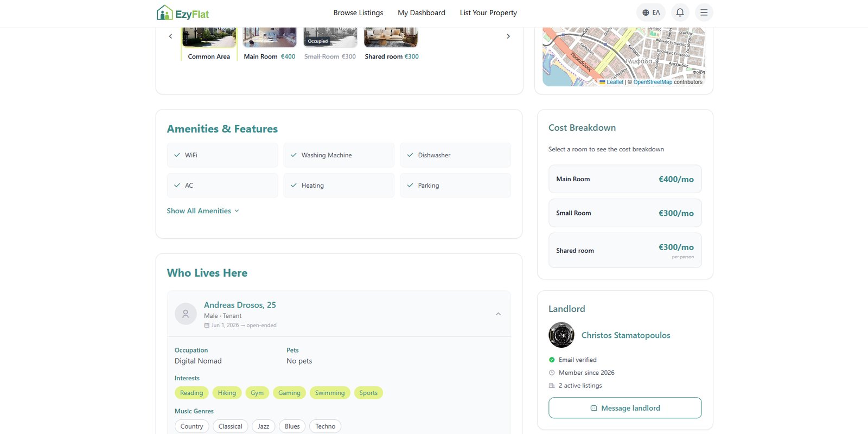
Task: Show previous room thumbnails with the left arrow
Action: point(170,36)
